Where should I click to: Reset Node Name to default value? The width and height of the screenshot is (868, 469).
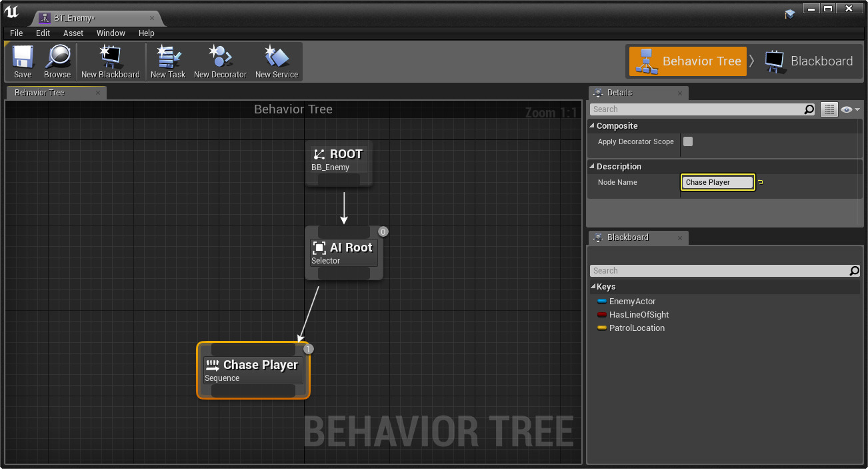760,182
